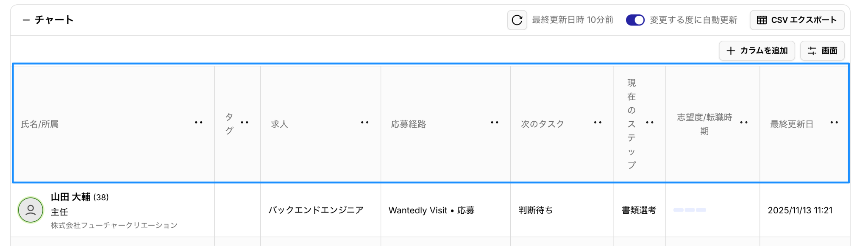Click 山田 大輔's profile avatar
The width and height of the screenshot is (868, 246).
(31, 210)
